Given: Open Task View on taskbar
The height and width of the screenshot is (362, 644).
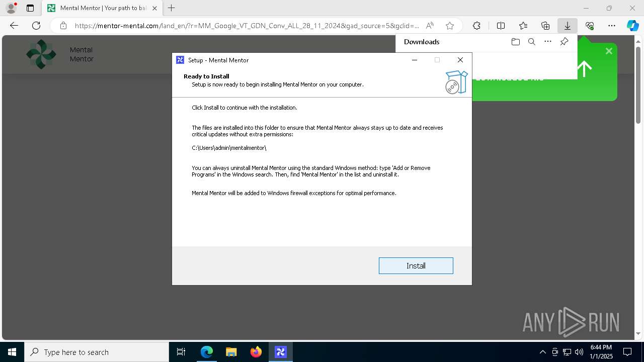Looking at the screenshot, I should point(181,352).
